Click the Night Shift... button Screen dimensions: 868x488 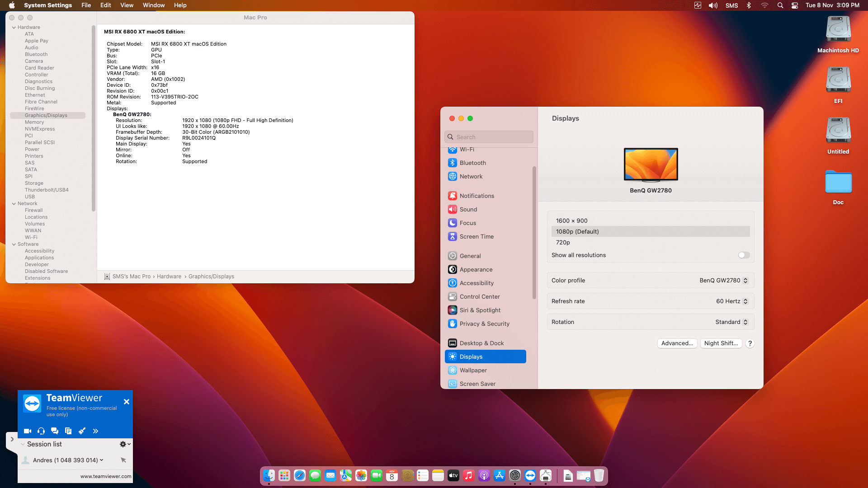point(721,343)
